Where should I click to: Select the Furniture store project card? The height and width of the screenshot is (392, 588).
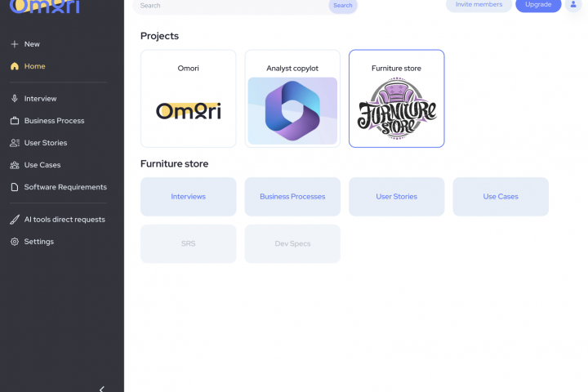(x=396, y=99)
